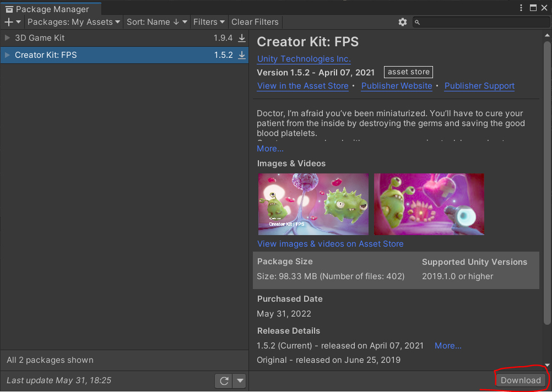
Task: Open Package Manager settings gear
Action: [402, 22]
